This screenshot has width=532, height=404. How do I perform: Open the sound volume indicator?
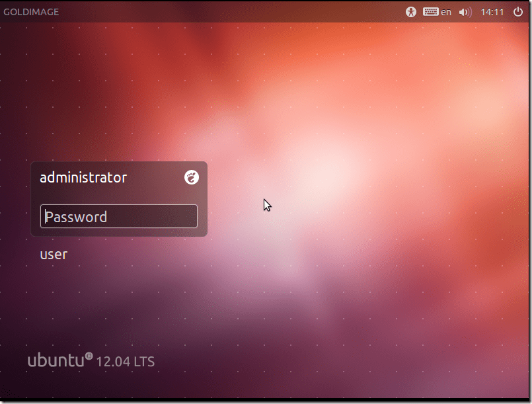tap(465, 12)
